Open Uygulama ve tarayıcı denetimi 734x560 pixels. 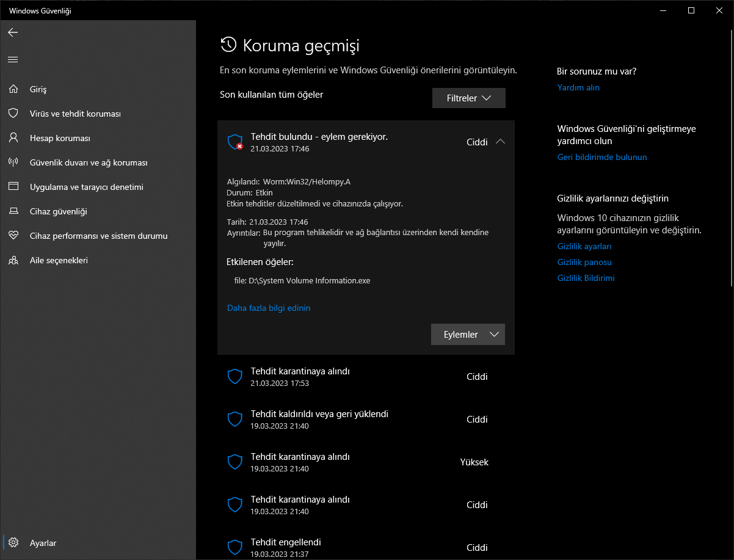pos(98,187)
